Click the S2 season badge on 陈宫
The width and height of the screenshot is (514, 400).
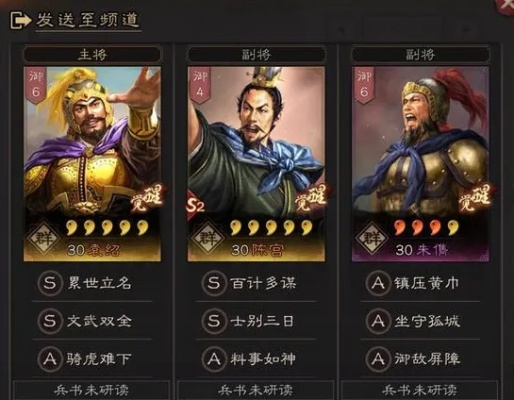coord(196,206)
